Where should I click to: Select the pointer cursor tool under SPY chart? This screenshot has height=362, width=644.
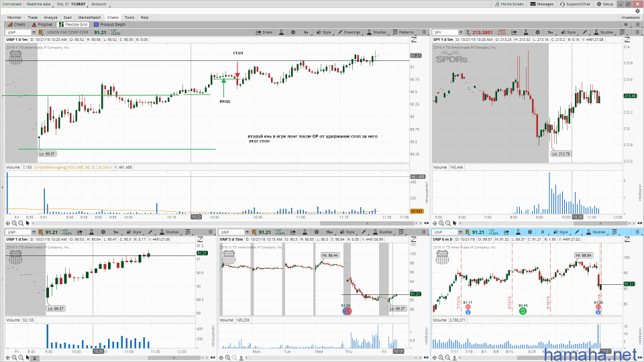click(454, 223)
